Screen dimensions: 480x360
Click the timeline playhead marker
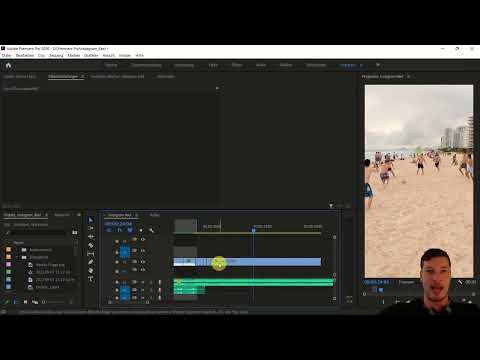coord(254,230)
